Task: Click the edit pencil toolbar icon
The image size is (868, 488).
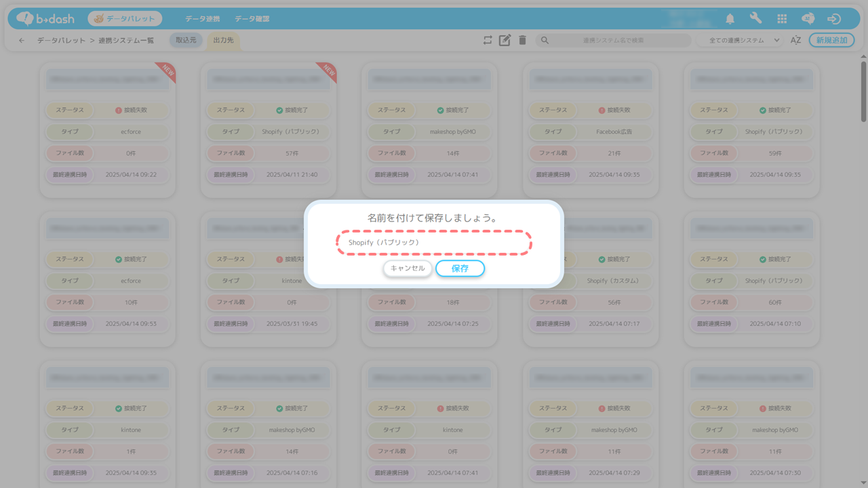Action: pos(505,40)
